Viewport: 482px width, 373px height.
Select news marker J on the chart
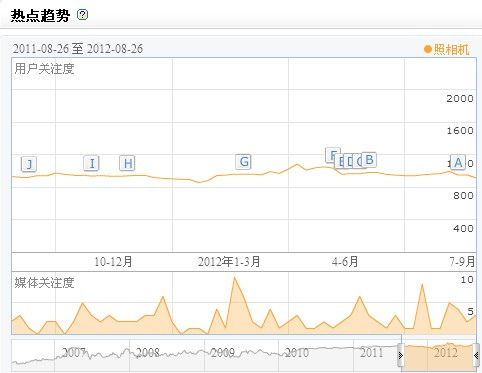(29, 164)
